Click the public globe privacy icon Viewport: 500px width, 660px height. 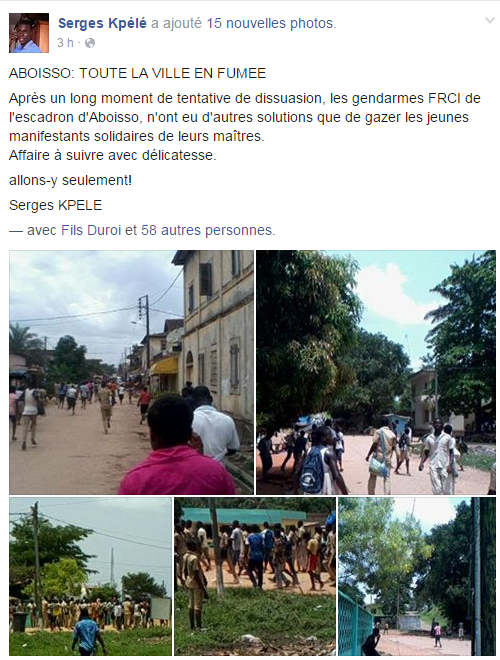click(90, 43)
